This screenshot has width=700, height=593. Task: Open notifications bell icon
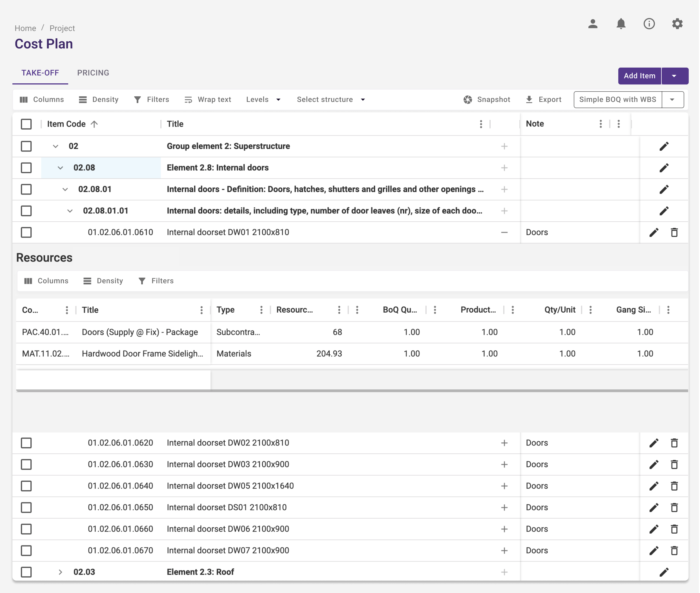coord(621,24)
